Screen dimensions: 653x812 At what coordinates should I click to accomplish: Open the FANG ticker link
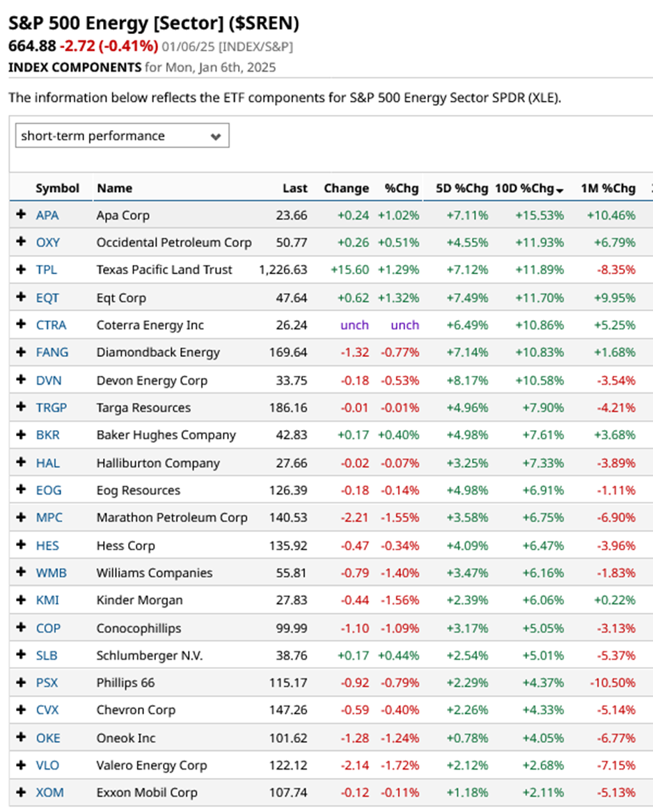52,353
